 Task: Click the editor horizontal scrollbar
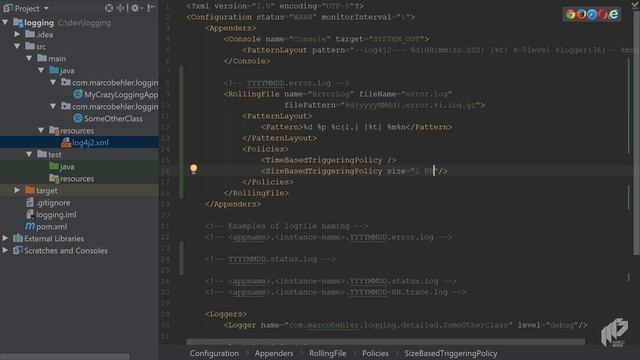(386, 341)
